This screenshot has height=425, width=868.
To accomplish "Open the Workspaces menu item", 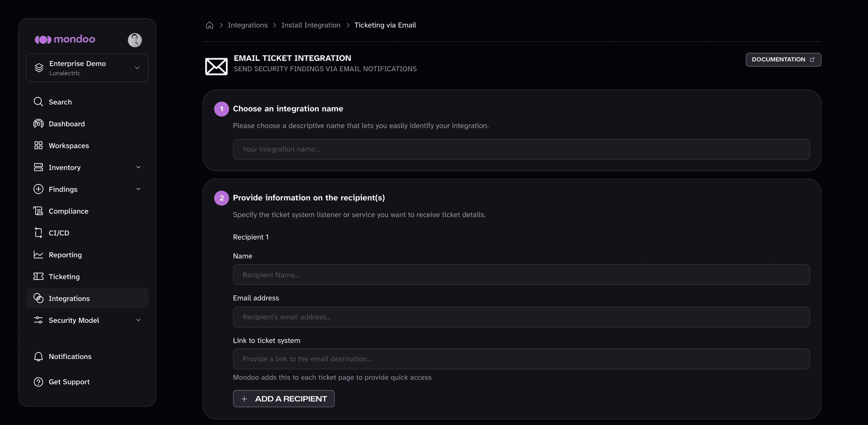I will coord(87,145).
